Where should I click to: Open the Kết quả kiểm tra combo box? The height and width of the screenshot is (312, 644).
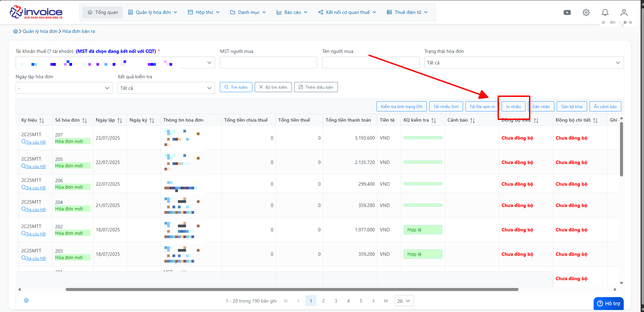click(x=166, y=88)
